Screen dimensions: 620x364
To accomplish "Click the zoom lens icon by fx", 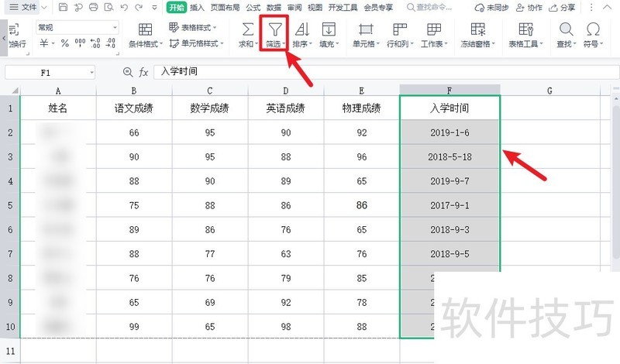I will [128, 72].
